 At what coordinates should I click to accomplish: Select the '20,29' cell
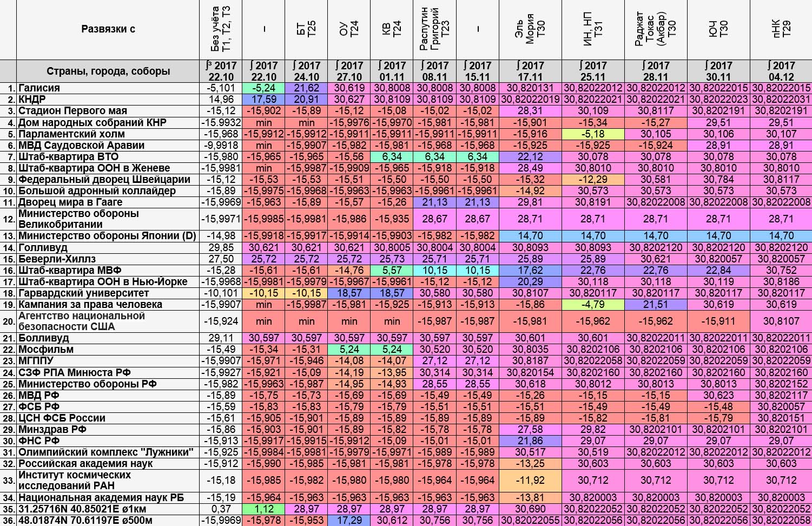530,281
